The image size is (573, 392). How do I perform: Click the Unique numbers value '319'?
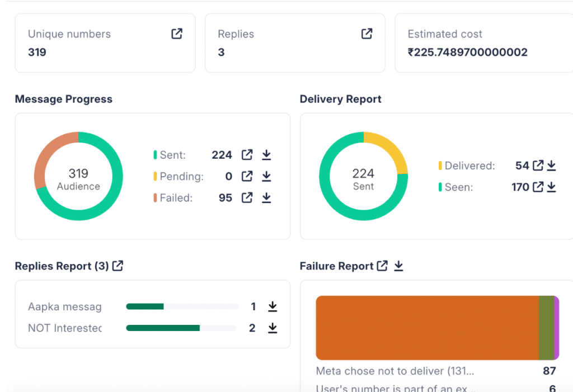tap(37, 52)
